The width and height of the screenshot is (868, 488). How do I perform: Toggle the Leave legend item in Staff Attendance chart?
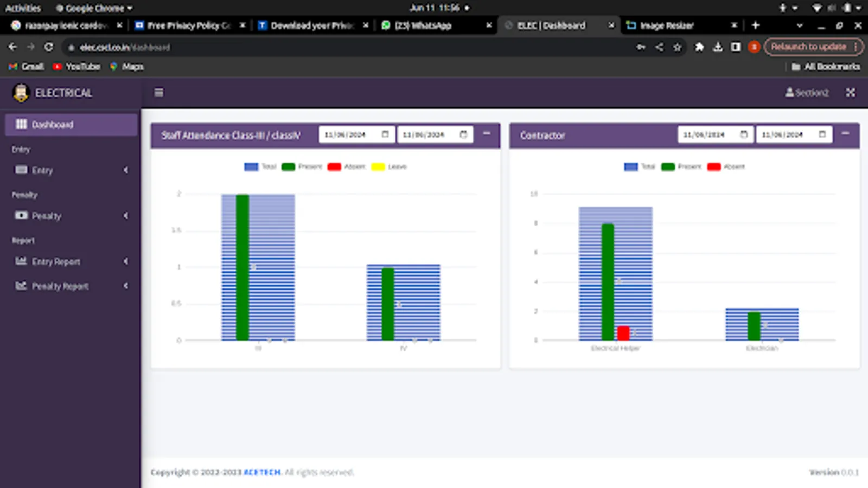[x=389, y=166]
